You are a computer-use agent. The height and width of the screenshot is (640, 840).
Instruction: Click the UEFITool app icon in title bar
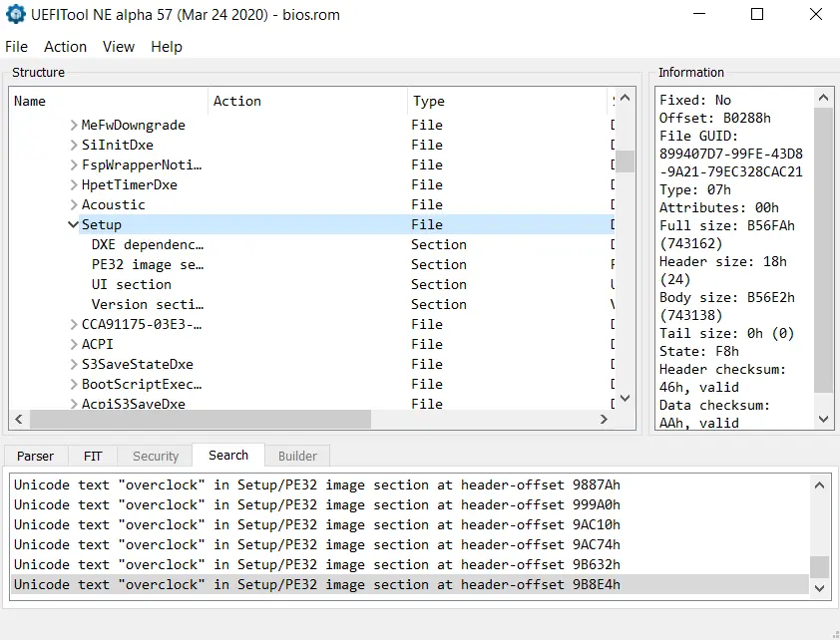click(x=16, y=14)
